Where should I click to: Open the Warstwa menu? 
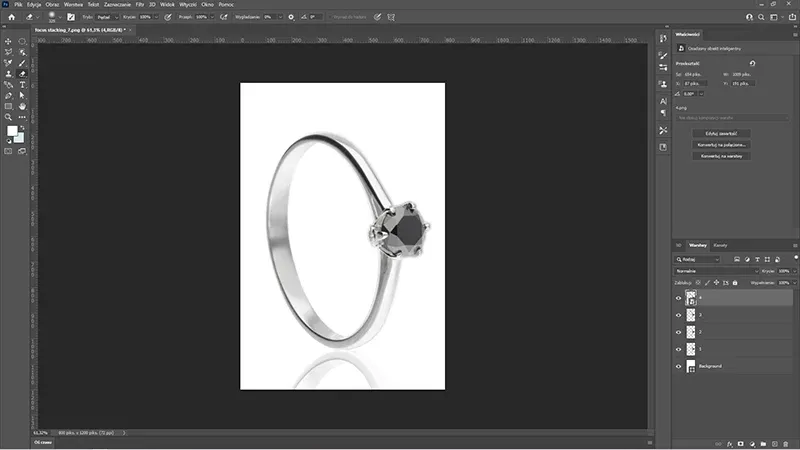[x=73, y=5]
